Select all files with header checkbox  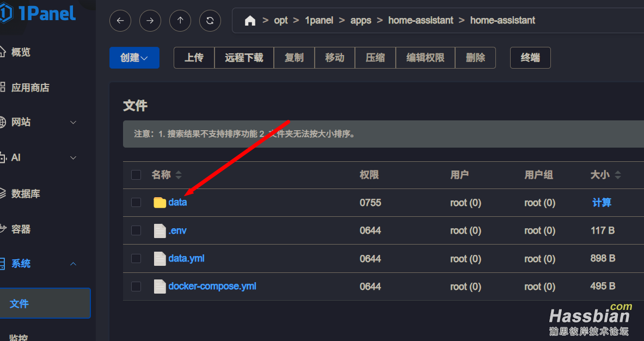click(x=136, y=175)
